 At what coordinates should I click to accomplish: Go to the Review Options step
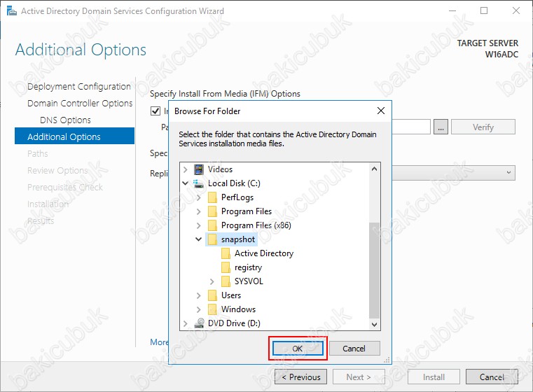click(57, 171)
